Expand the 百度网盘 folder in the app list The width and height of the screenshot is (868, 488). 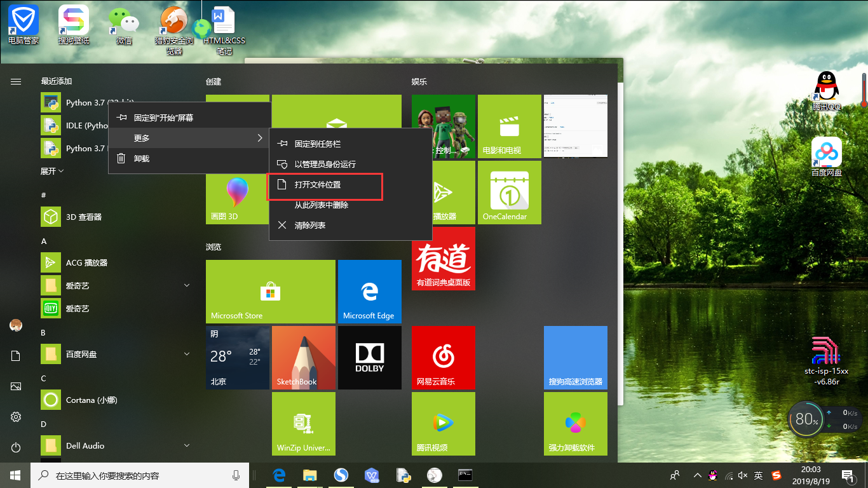[x=187, y=355]
